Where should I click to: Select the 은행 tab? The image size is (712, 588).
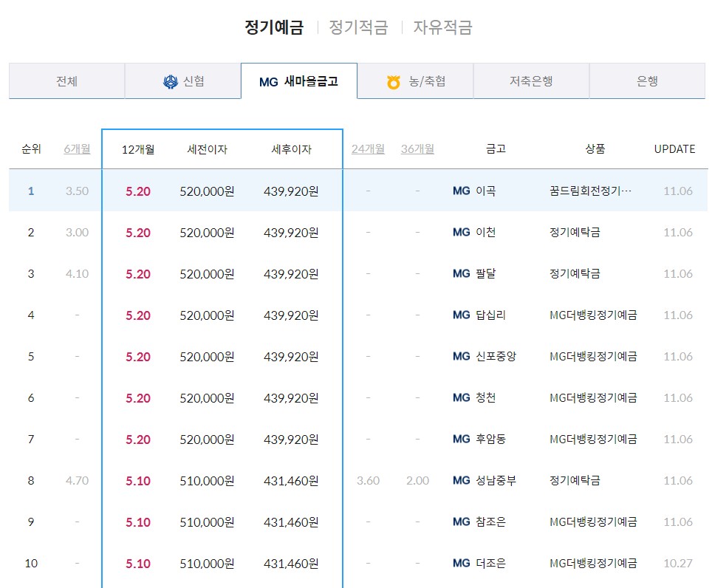(648, 81)
